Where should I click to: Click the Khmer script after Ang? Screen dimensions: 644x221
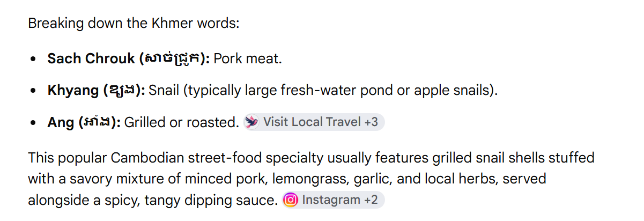(99, 123)
